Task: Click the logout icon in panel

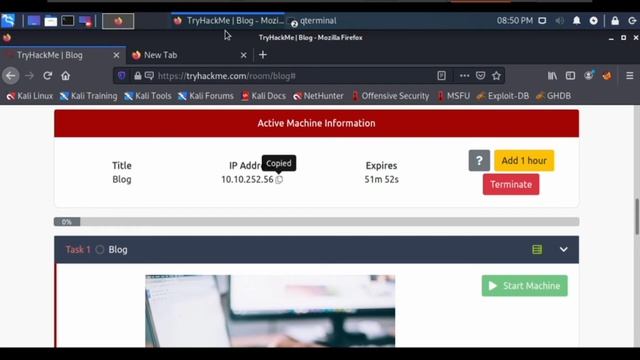Action: (x=632, y=20)
